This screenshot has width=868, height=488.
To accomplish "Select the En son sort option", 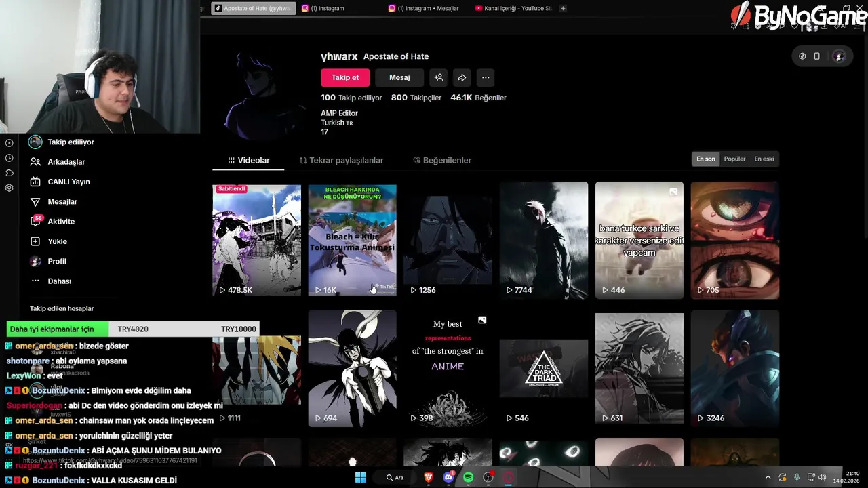I will pos(705,159).
